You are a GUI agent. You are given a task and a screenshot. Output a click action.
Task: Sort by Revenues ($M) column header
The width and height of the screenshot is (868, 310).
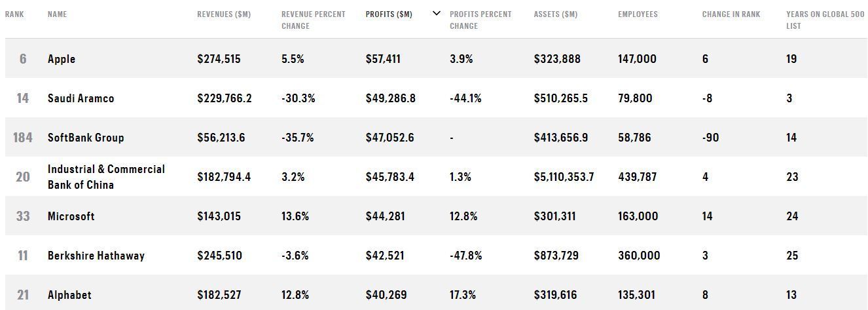tap(224, 14)
